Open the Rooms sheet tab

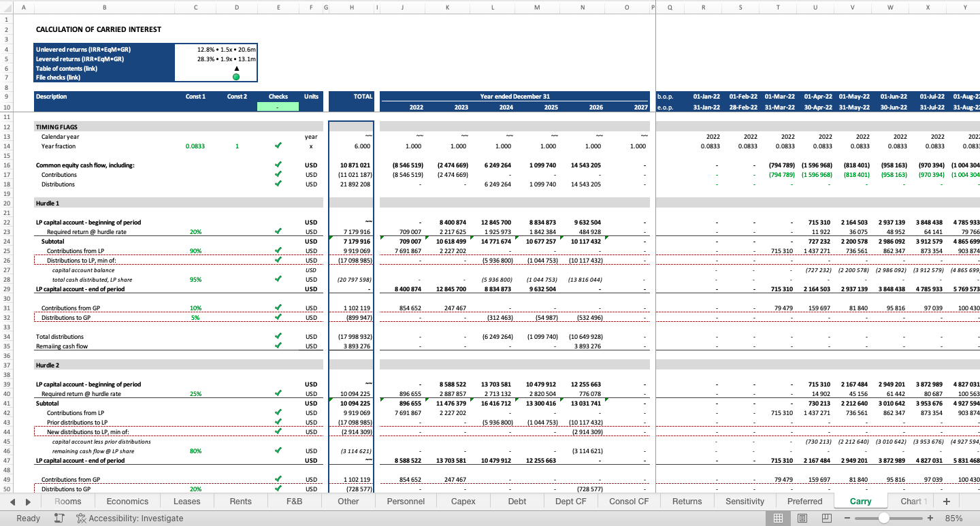pos(68,502)
